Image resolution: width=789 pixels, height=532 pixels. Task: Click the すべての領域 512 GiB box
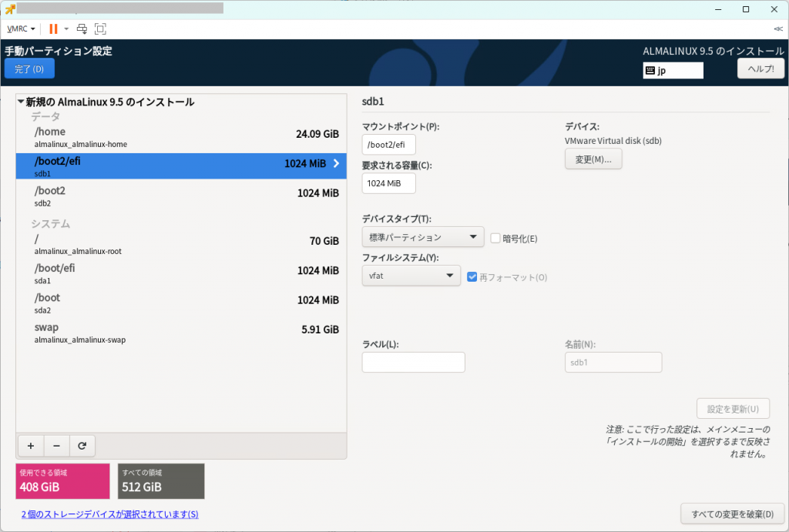(x=161, y=481)
